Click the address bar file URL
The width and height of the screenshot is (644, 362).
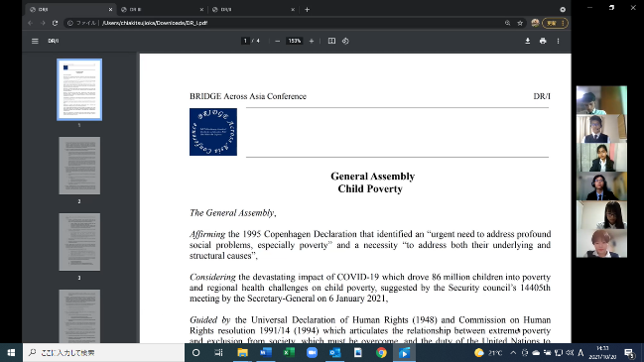[155, 23]
